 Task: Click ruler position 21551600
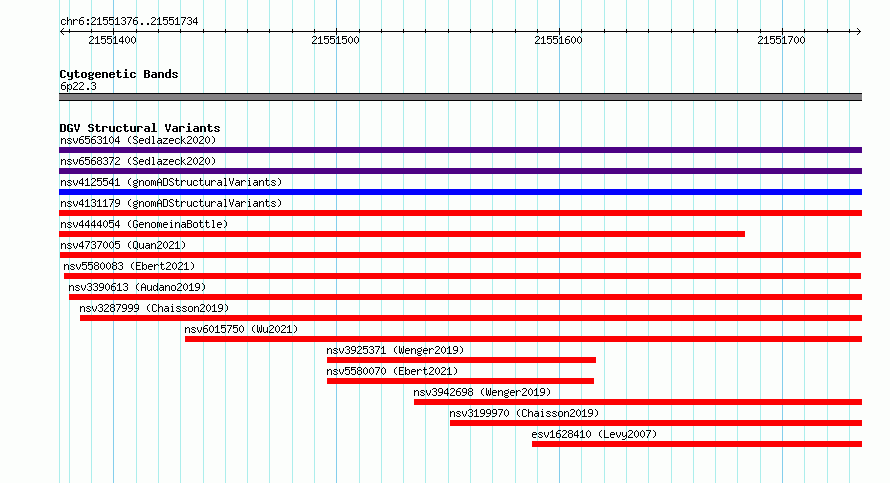(559, 40)
